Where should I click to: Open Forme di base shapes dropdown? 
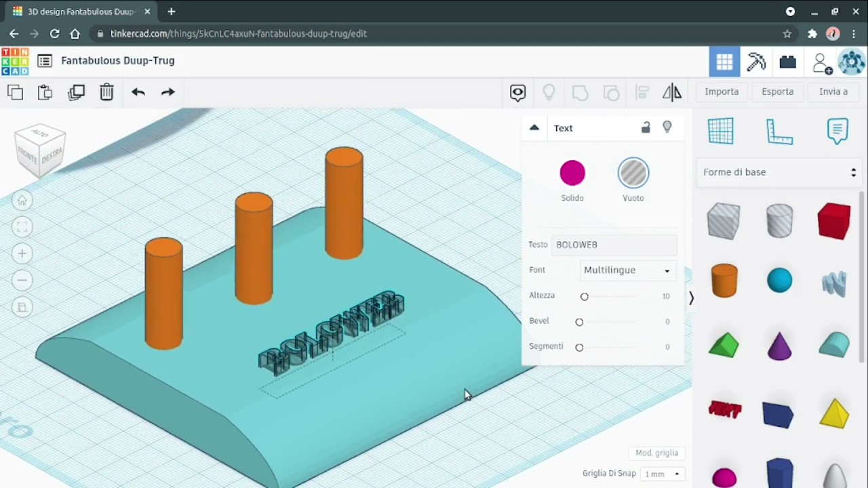(x=779, y=172)
